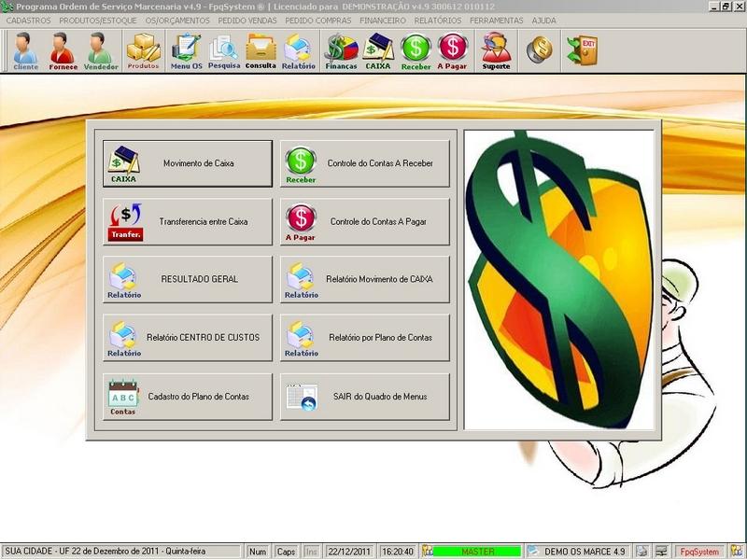
Task: Open the Fornece supplier icon
Action: [63, 51]
